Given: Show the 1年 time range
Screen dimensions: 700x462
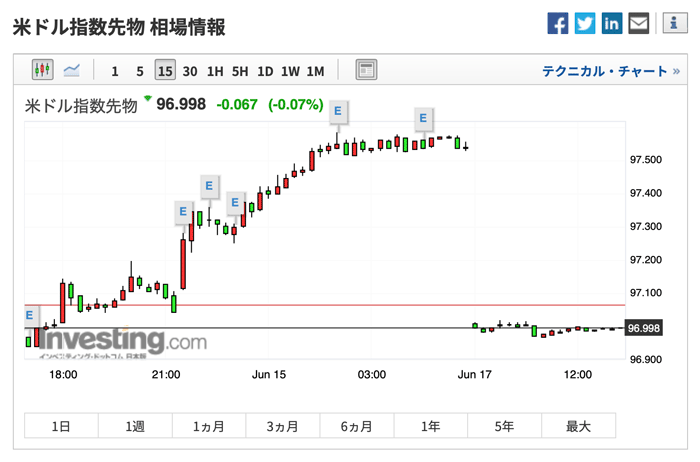Looking at the screenshot, I should click(430, 426).
